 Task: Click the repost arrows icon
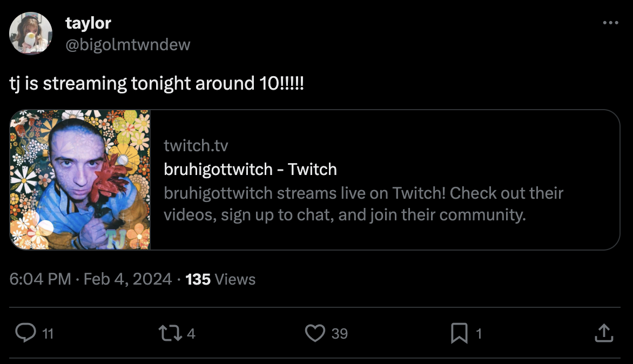click(170, 333)
